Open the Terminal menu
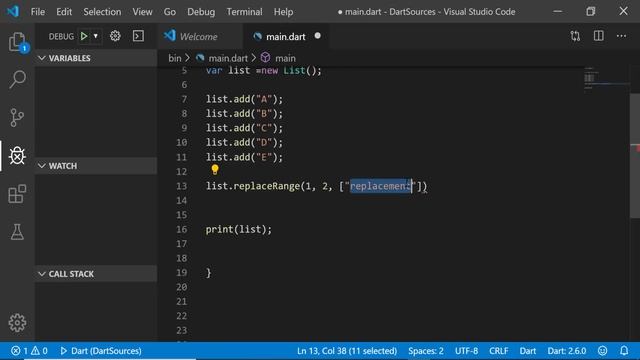 [244, 12]
